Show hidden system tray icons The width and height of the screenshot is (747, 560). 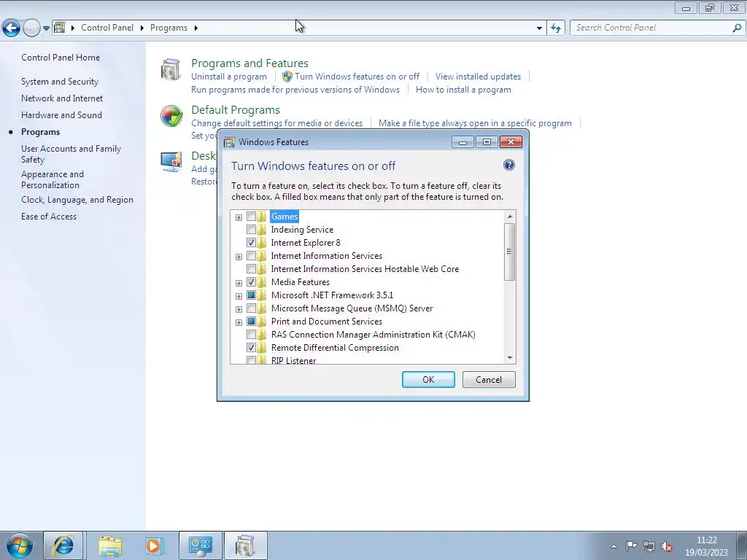point(614,546)
